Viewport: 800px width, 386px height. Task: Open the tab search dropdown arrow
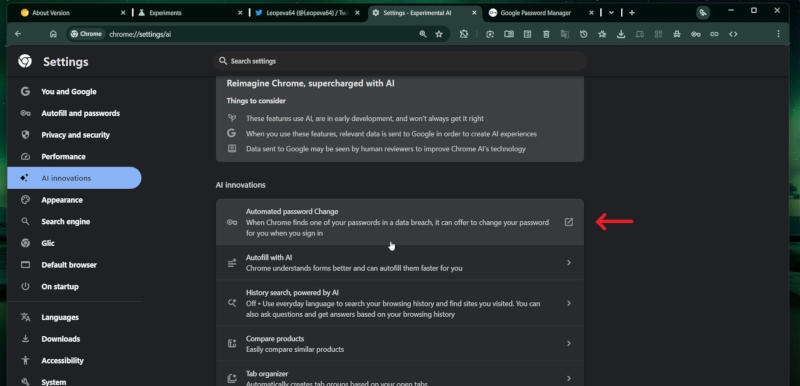(611, 13)
